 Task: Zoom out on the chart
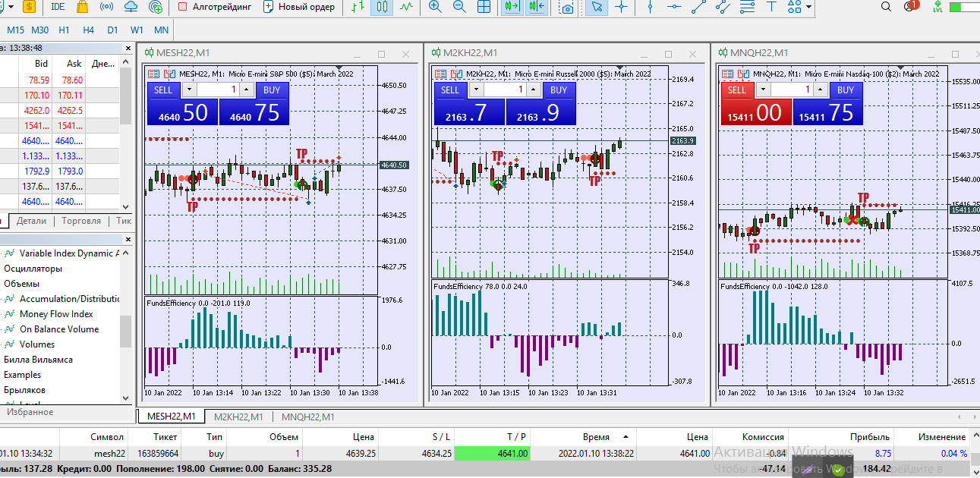pos(459,7)
